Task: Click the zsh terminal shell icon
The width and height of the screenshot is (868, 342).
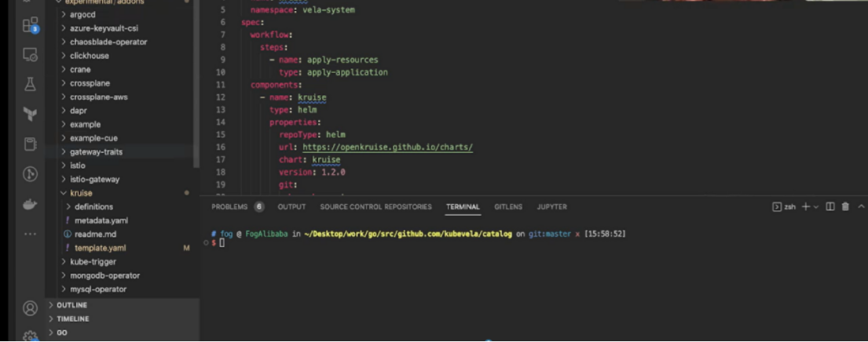Action: tap(777, 206)
